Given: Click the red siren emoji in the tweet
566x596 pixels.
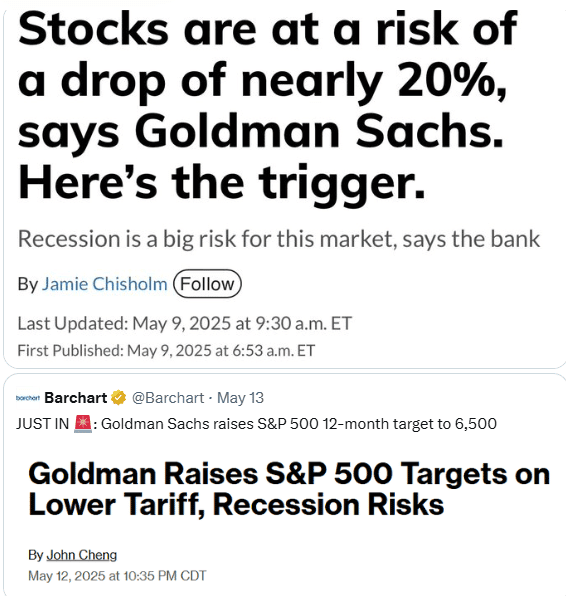Looking at the screenshot, I should [x=83, y=424].
